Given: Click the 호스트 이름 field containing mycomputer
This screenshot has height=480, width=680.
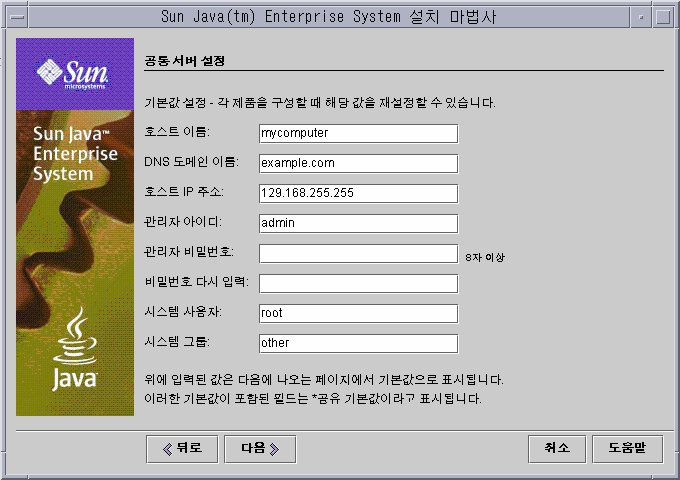Looking at the screenshot, I should [x=358, y=134].
